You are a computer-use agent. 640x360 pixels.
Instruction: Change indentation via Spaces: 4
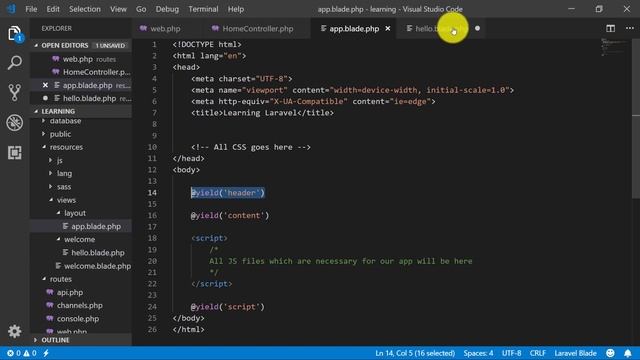pyautogui.click(x=478, y=353)
